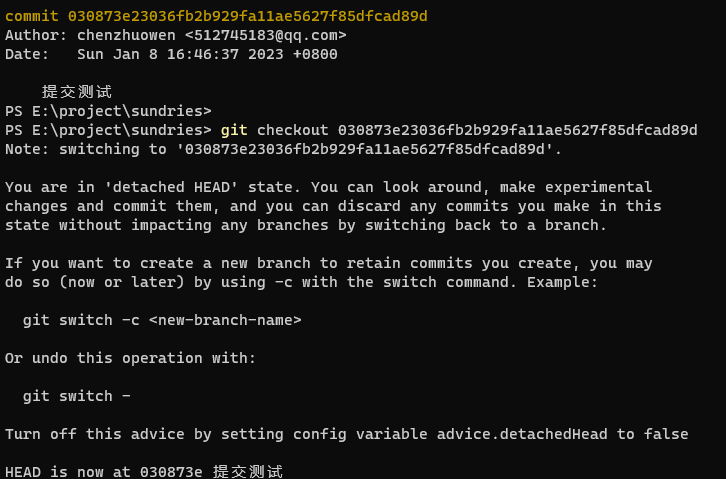Click the 'git switch -' undo command
The height and width of the screenshot is (479, 726).
[x=76, y=396]
